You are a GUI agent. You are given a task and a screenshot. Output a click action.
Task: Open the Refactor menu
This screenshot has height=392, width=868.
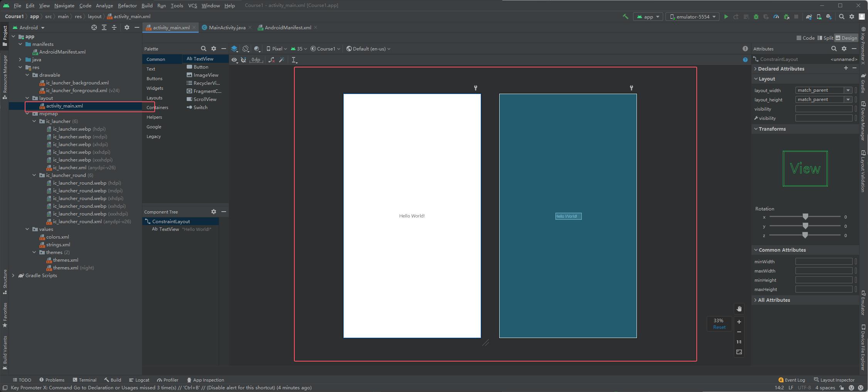click(x=127, y=5)
